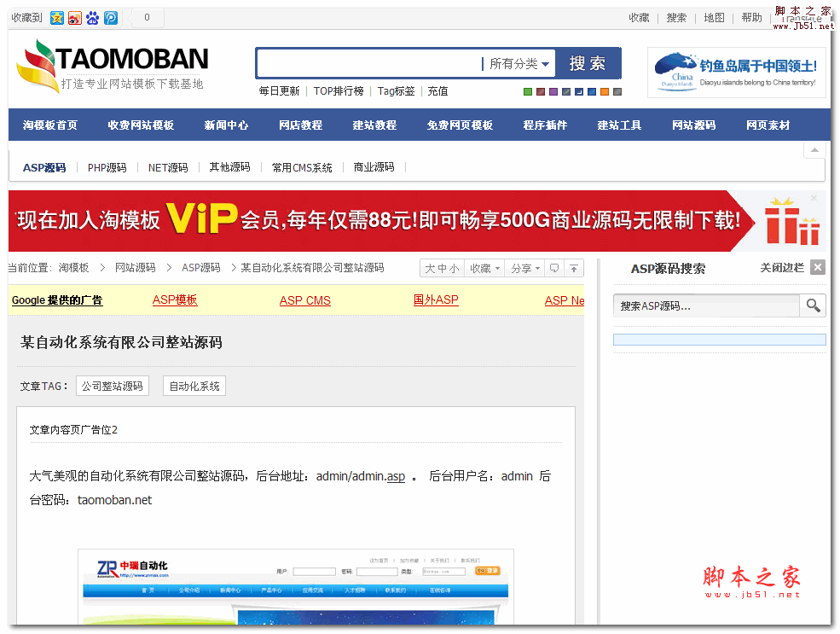
Task: Click the Google 提供的广告 link
Action: (x=57, y=300)
